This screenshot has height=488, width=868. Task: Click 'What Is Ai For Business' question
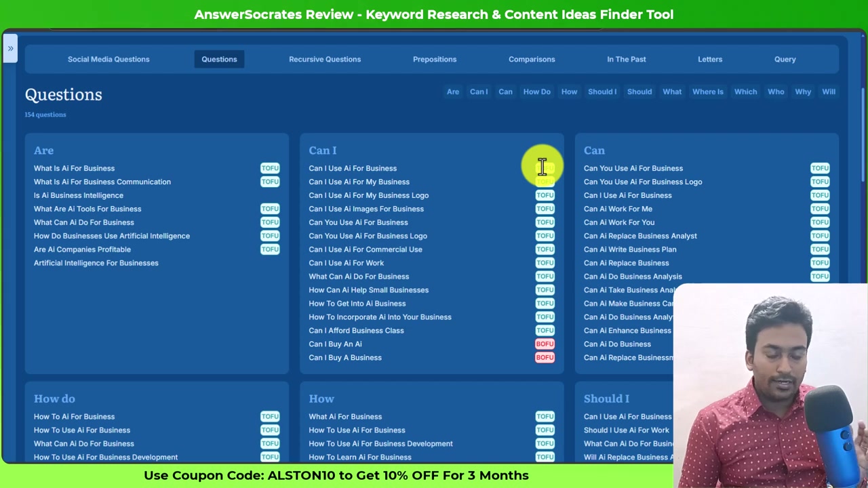tap(75, 168)
